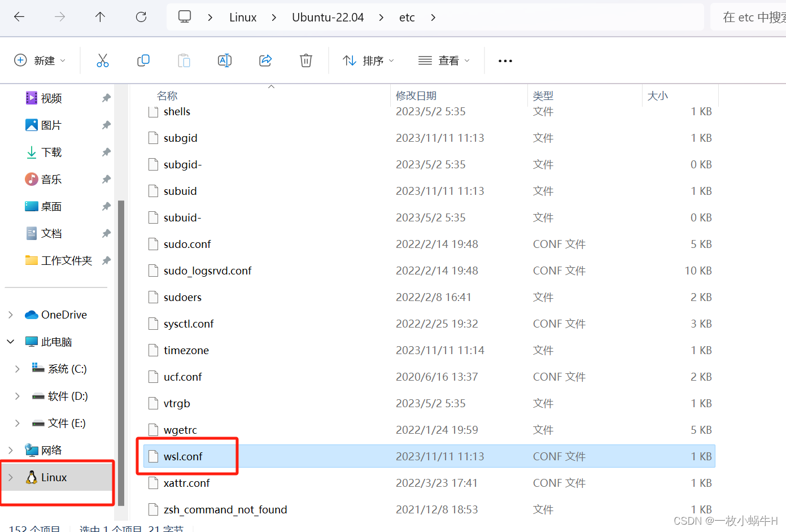The height and width of the screenshot is (532, 786).
Task: Expand the Linux tree node
Action: pyautogui.click(x=11, y=477)
